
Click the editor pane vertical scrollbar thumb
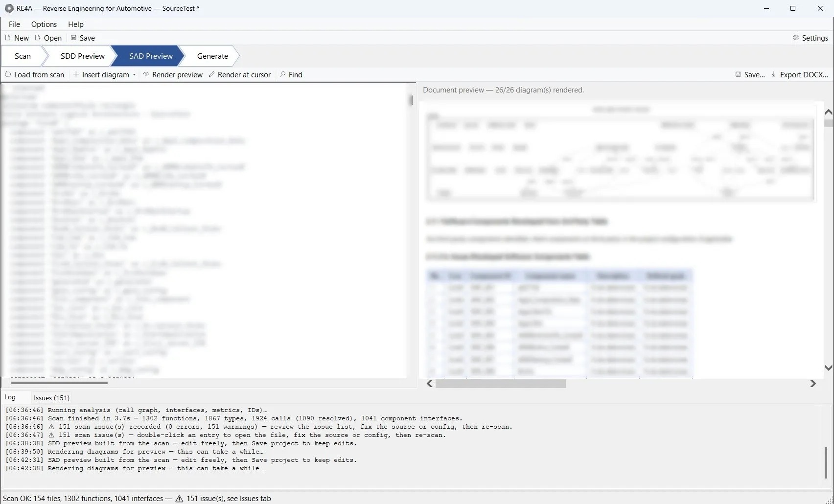[411, 100]
